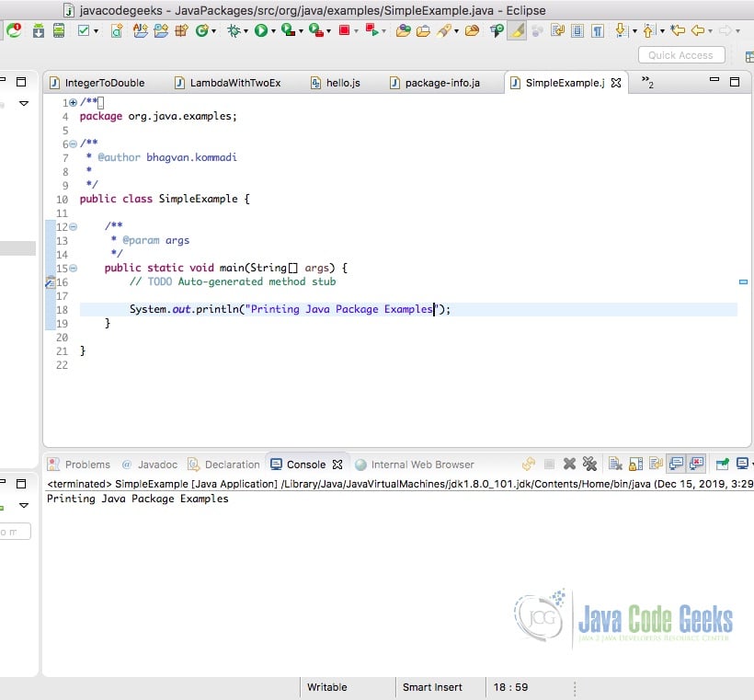Open the hidden editor tabs chevron
This screenshot has width=754, height=700.
click(647, 82)
